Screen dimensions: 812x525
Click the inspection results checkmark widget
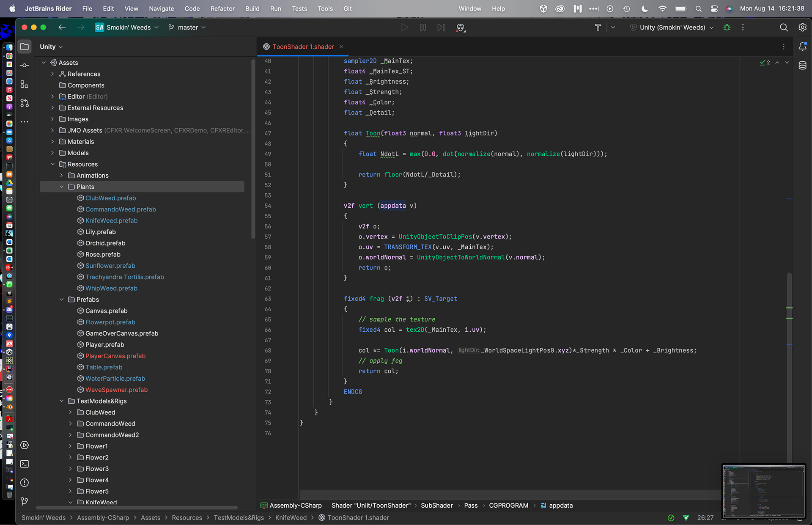(x=765, y=63)
